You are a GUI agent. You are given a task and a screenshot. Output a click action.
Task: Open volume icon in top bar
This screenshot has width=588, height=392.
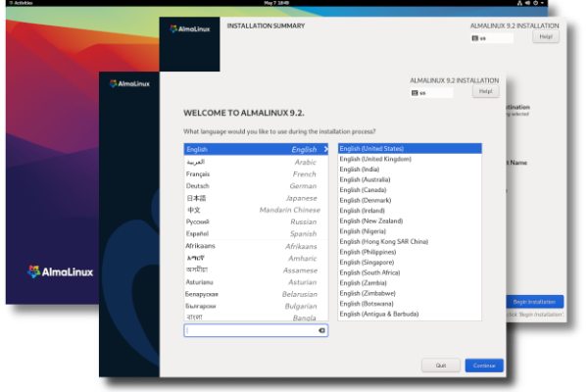[527, 3]
